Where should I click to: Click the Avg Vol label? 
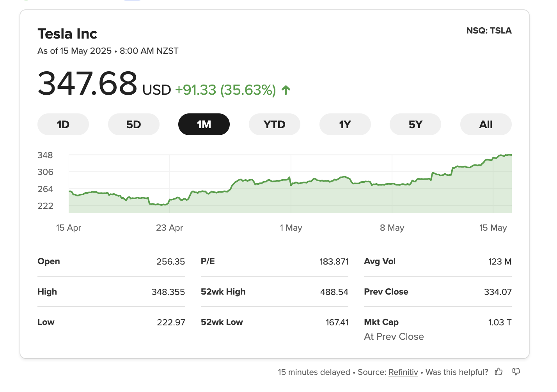(x=380, y=261)
